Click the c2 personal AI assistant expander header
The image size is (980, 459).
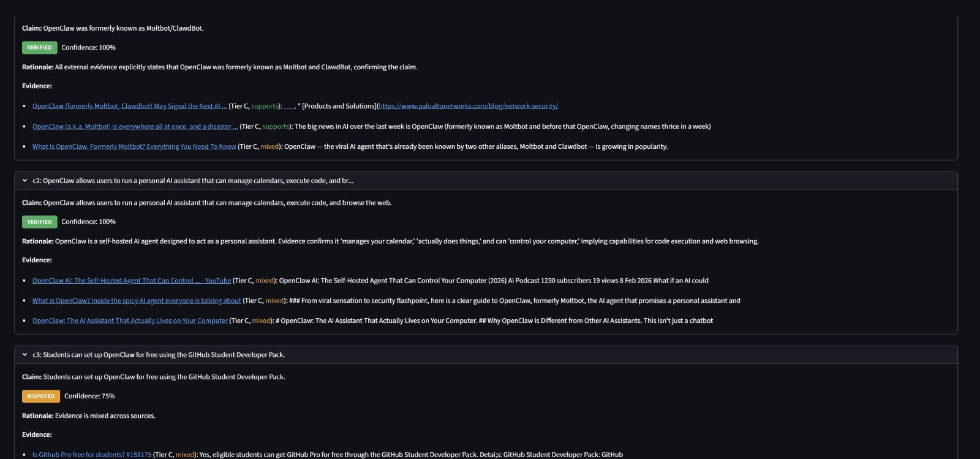tap(193, 181)
